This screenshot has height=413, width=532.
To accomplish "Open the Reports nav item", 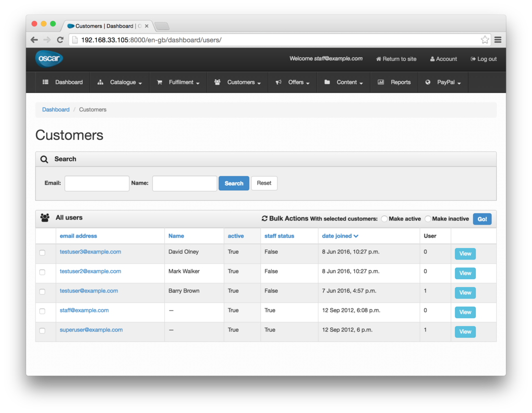I will click(394, 82).
